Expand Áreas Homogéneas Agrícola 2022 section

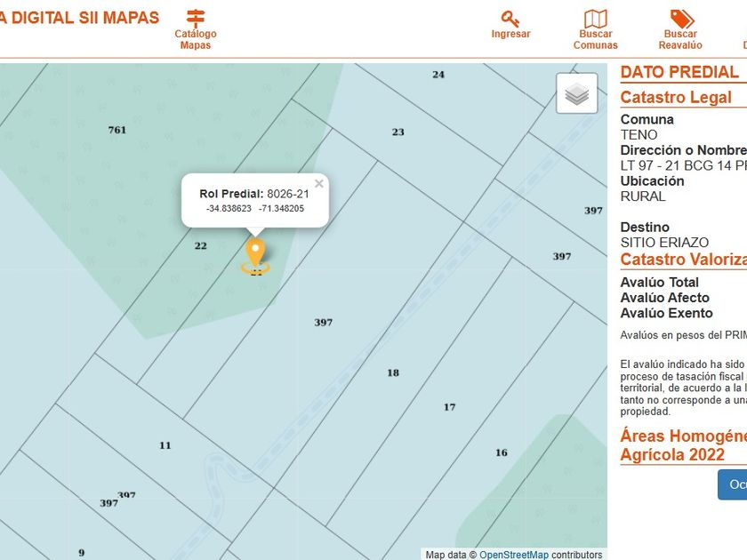coord(684,445)
